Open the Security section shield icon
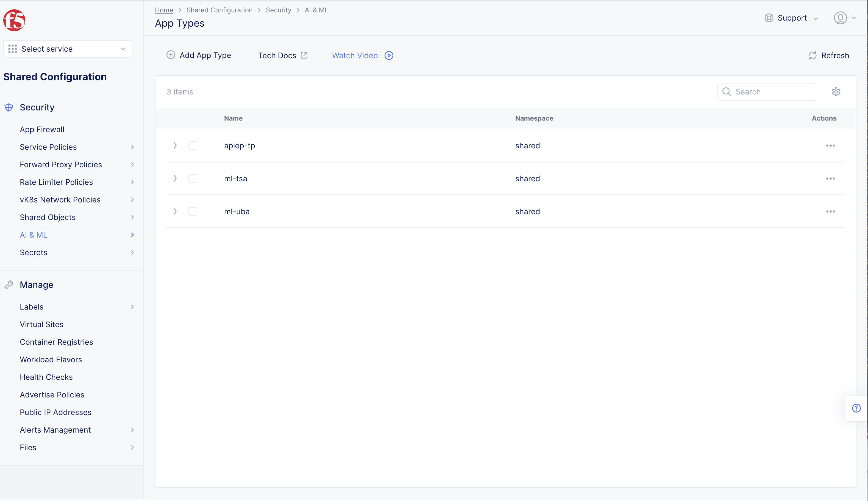Viewport: 868px width, 501px height. click(x=9, y=107)
